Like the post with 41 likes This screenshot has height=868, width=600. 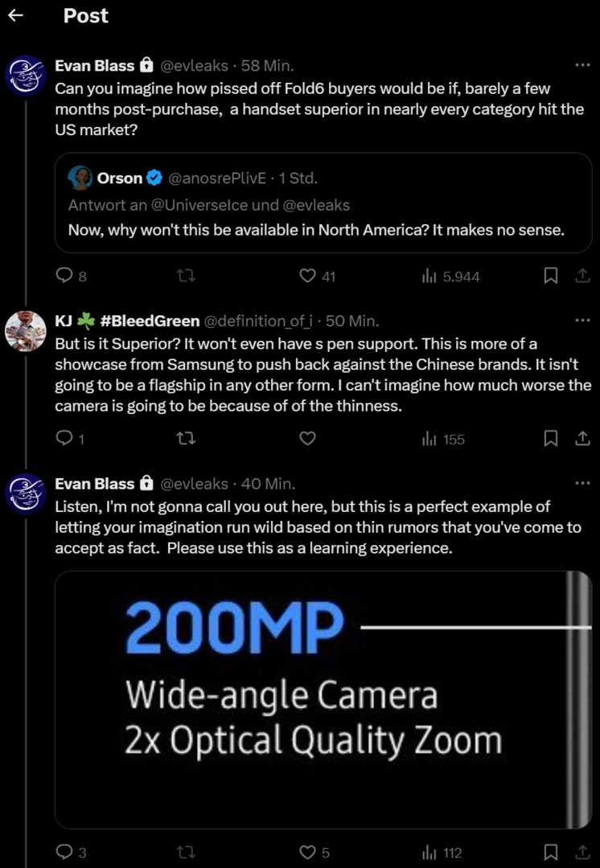pos(306,276)
